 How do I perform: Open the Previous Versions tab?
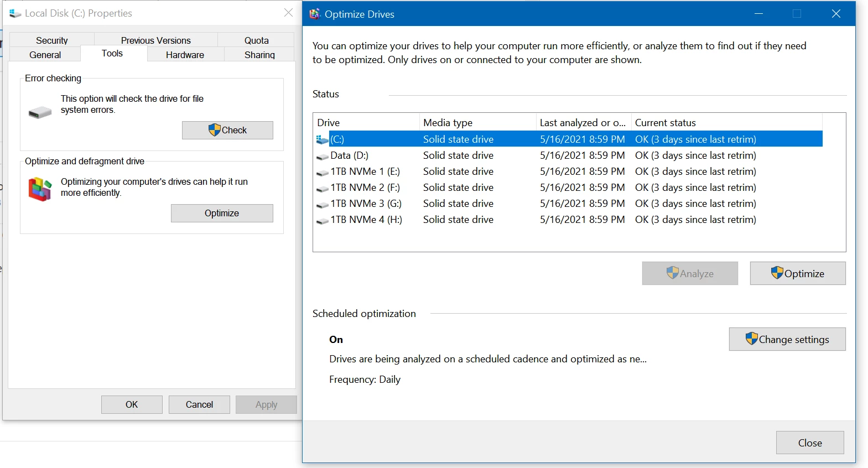156,40
